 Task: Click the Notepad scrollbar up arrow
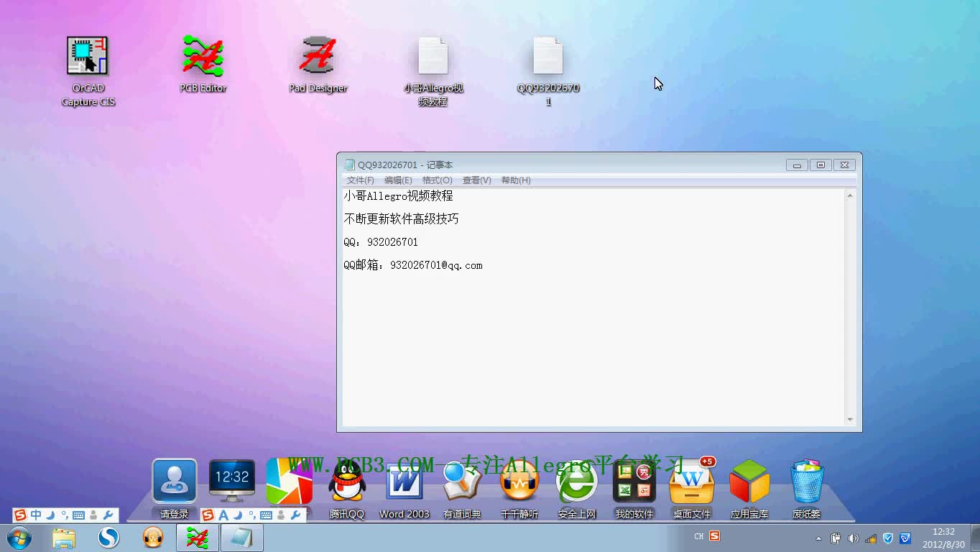tap(850, 195)
